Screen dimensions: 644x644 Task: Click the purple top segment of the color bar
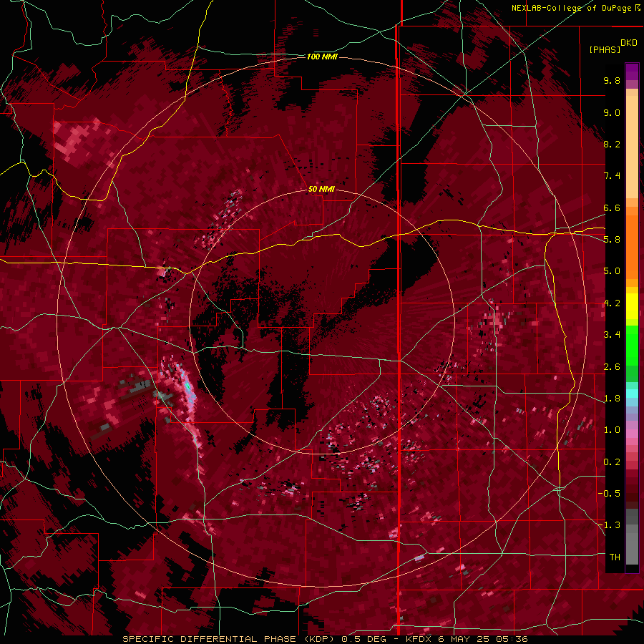632,72
